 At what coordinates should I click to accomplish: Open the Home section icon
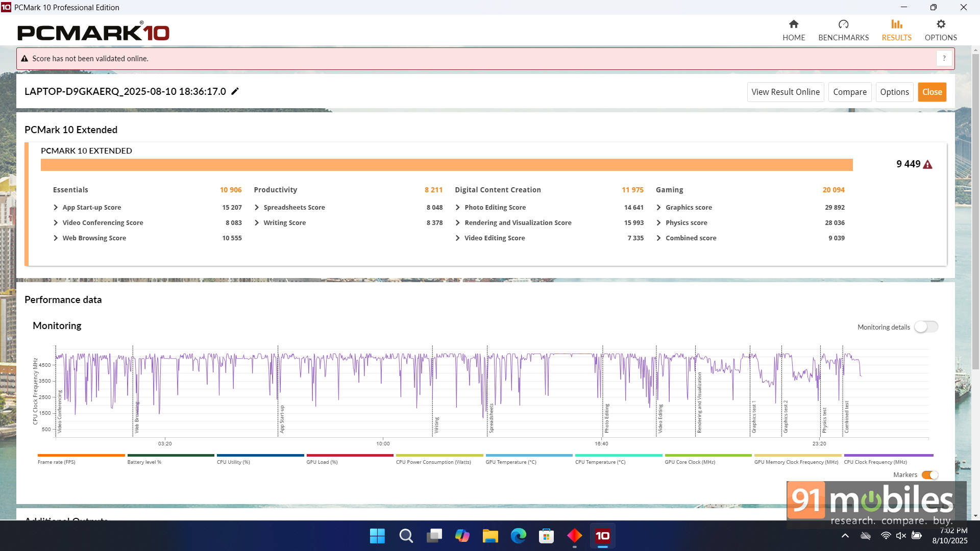pyautogui.click(x=793, y=24)
